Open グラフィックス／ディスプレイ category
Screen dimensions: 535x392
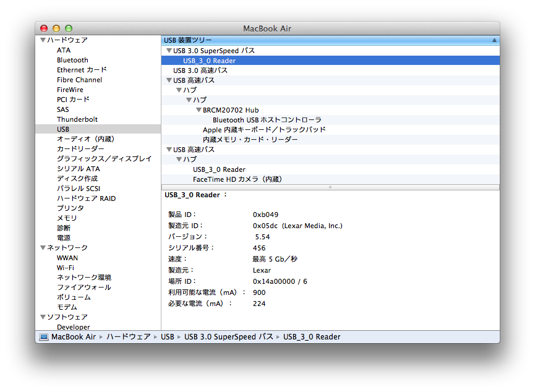[x=104, y=159]
